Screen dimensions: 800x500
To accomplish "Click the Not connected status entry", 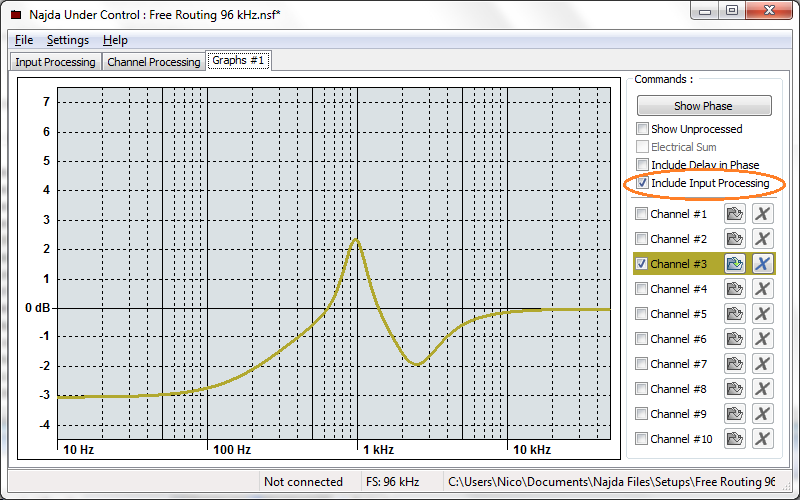I will 304,482.
